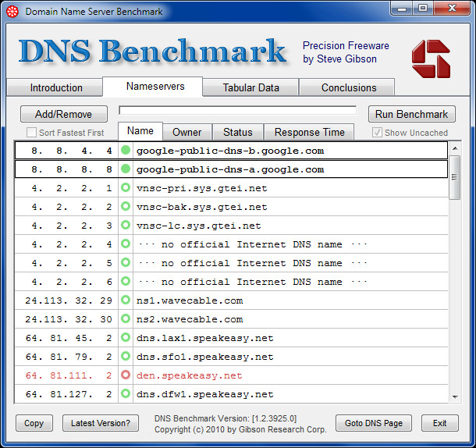Click the red Gibson Research logo icon
Viewport: 476px width, 448px height.
[x=431, y=59]
